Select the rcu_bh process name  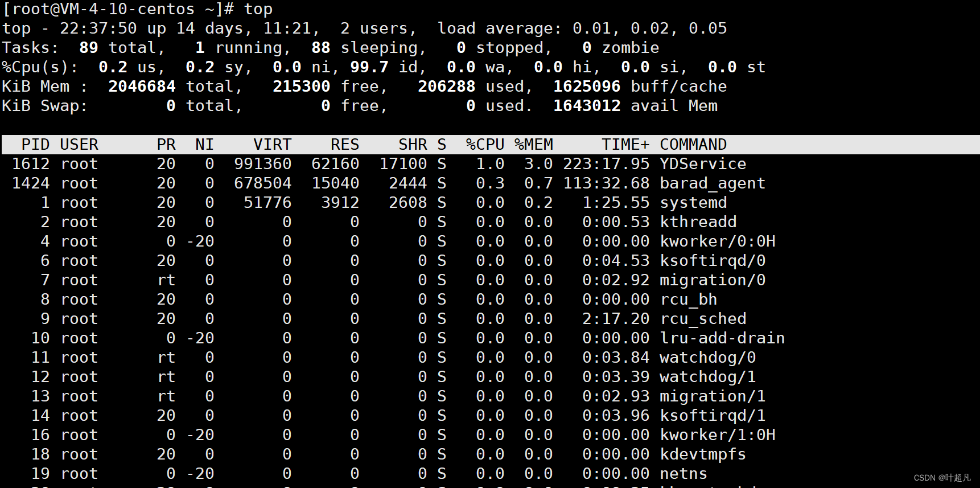[x=689, y=300]
